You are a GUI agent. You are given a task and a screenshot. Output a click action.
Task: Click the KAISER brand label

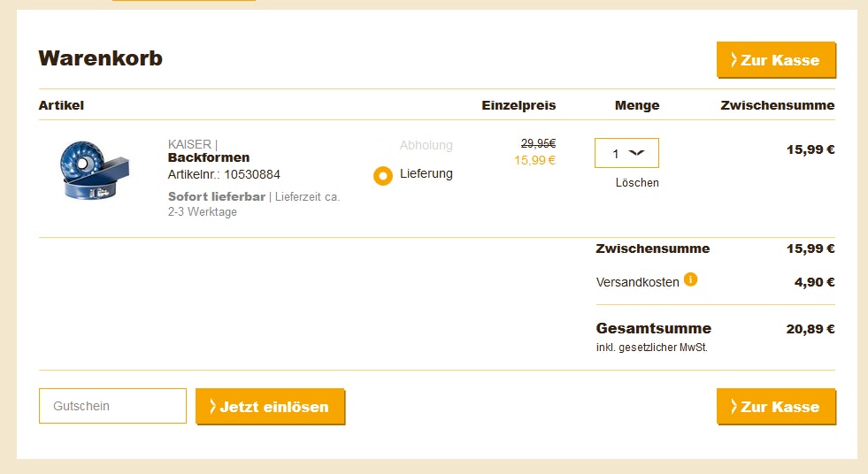pos(190,144)
